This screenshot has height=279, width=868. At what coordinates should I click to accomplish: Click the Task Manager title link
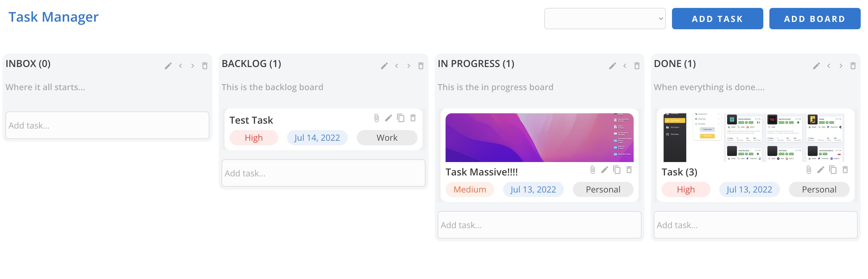point(54,17)
